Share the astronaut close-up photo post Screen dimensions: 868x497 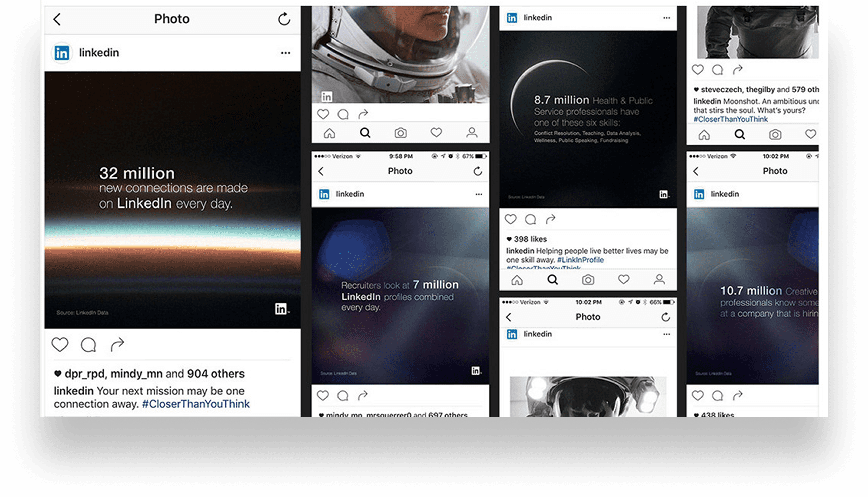tap(363, 114)
